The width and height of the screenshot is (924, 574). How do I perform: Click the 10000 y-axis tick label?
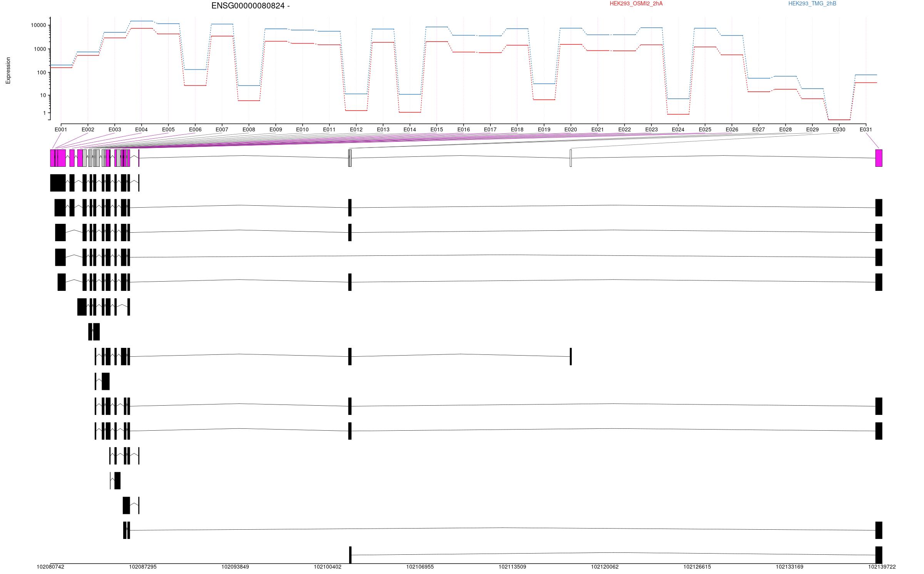[38, 25]
